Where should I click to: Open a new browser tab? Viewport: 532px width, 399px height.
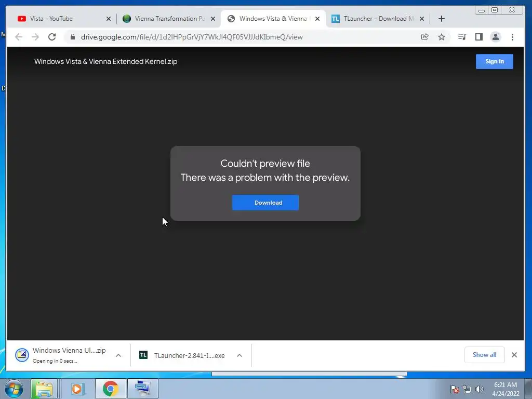coord(442,19)
